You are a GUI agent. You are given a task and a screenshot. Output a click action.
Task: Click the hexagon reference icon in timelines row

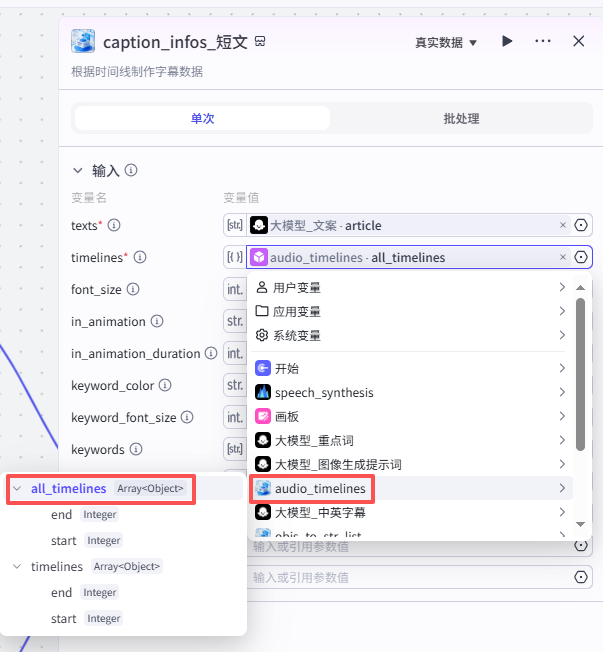pyautogui.click(x=581, y=257)
